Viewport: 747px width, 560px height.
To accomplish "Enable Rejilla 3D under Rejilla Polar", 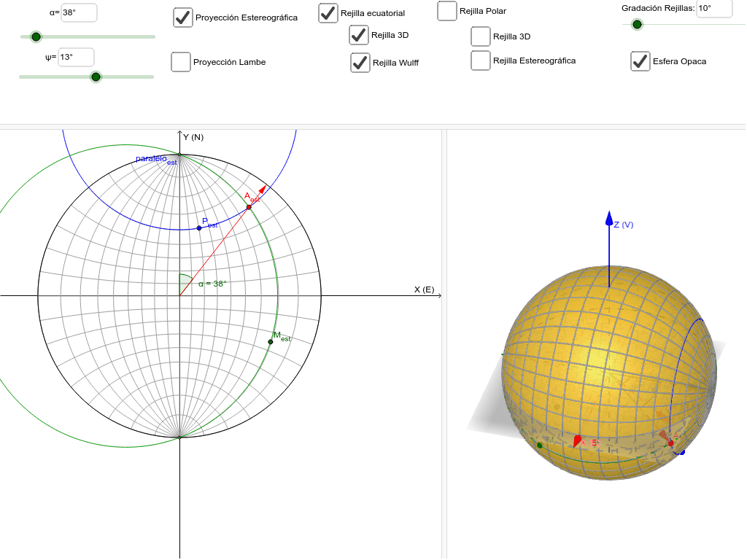I will (x=481, y=36).
